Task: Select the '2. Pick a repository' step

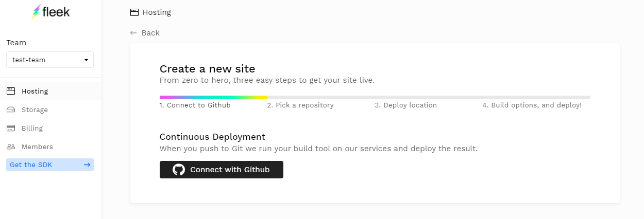Action: click(x=300, y=105)
